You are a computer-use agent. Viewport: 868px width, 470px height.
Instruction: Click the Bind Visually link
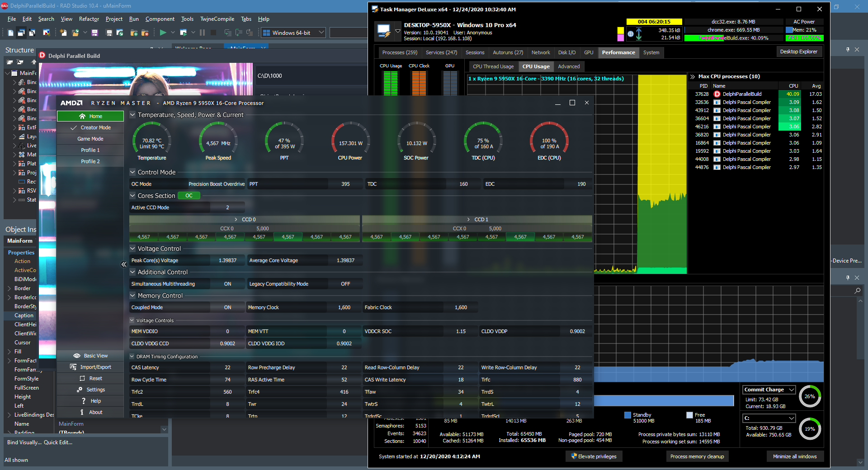[x=24, y=442]
